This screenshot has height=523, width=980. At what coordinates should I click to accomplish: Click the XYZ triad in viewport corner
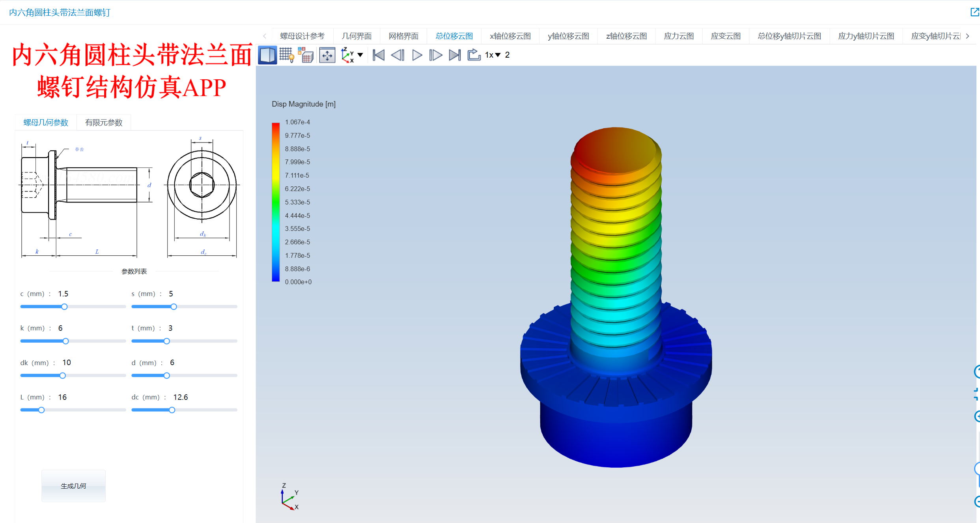(290, 497)
